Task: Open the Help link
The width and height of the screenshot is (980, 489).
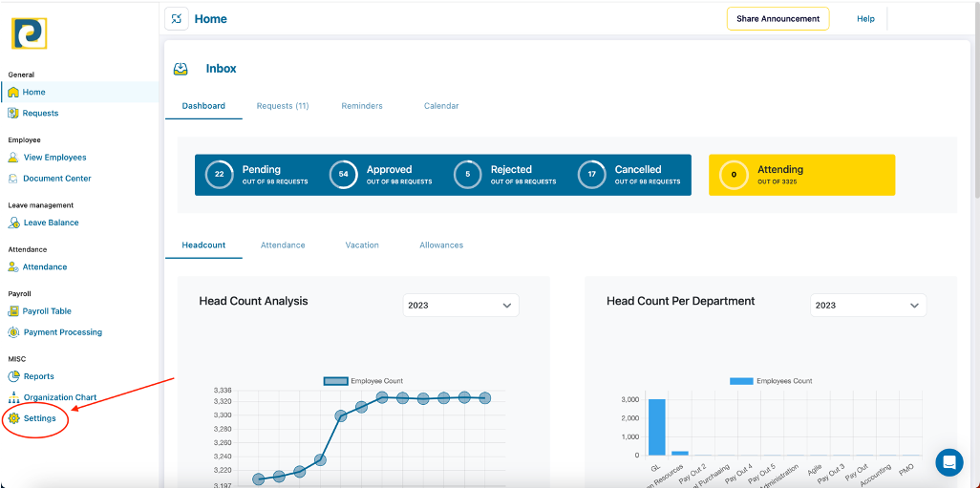Action: tap(865, 19)
